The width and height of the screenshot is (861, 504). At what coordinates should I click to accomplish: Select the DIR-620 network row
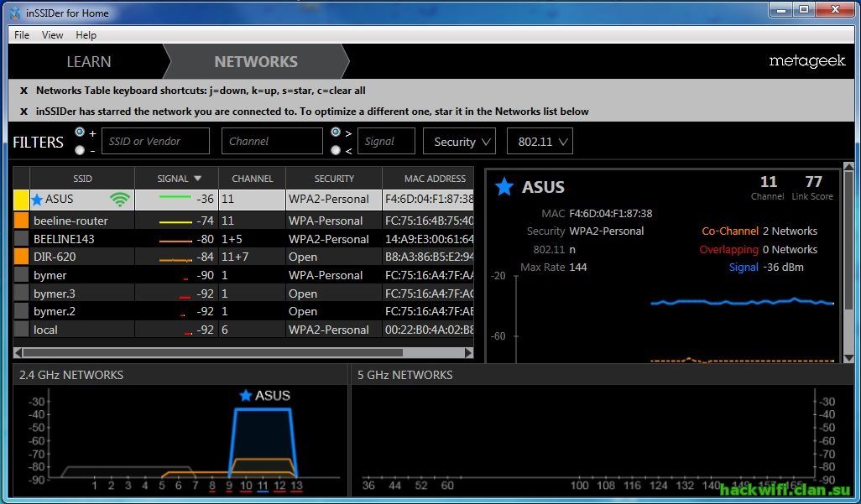243,257
